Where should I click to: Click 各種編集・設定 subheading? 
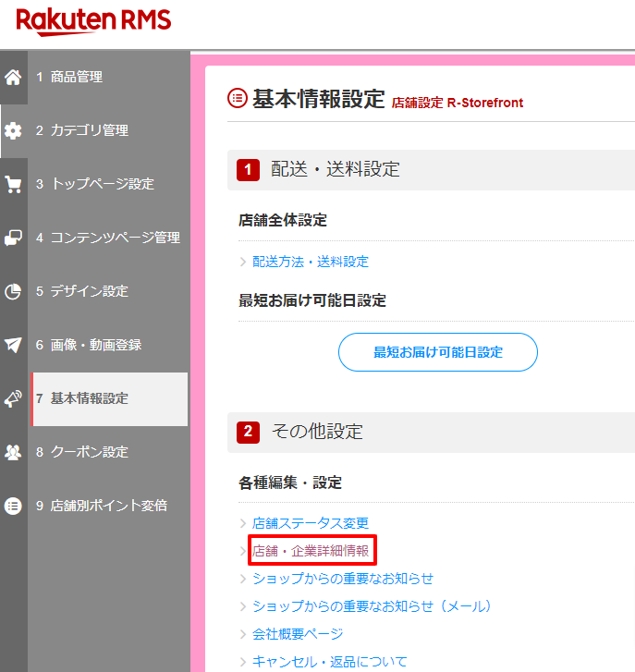coord(290,483)
